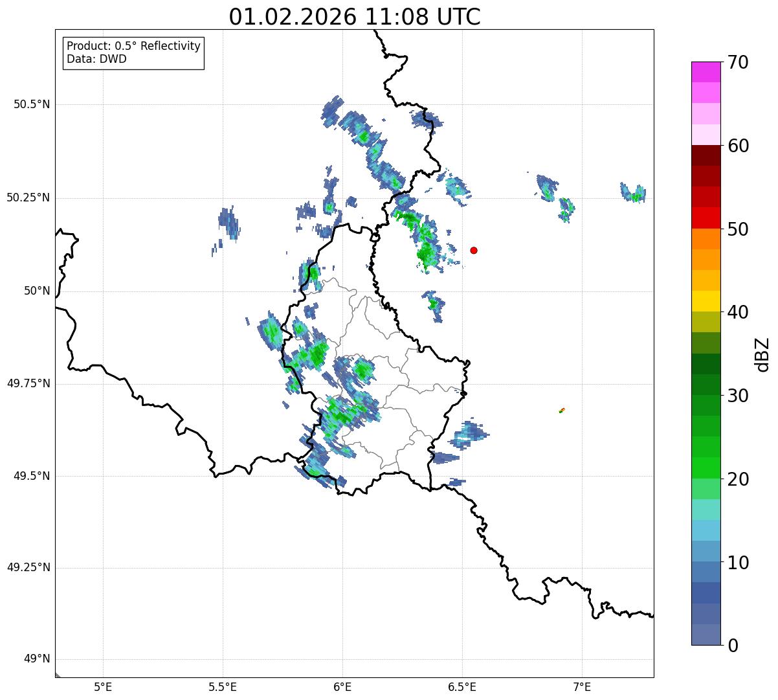Image resolution: width=778 pixels, height=700 pixels.
Task: Click the title '01.02.2026 11:08 UTC'
Action: [x=355, y=17]
